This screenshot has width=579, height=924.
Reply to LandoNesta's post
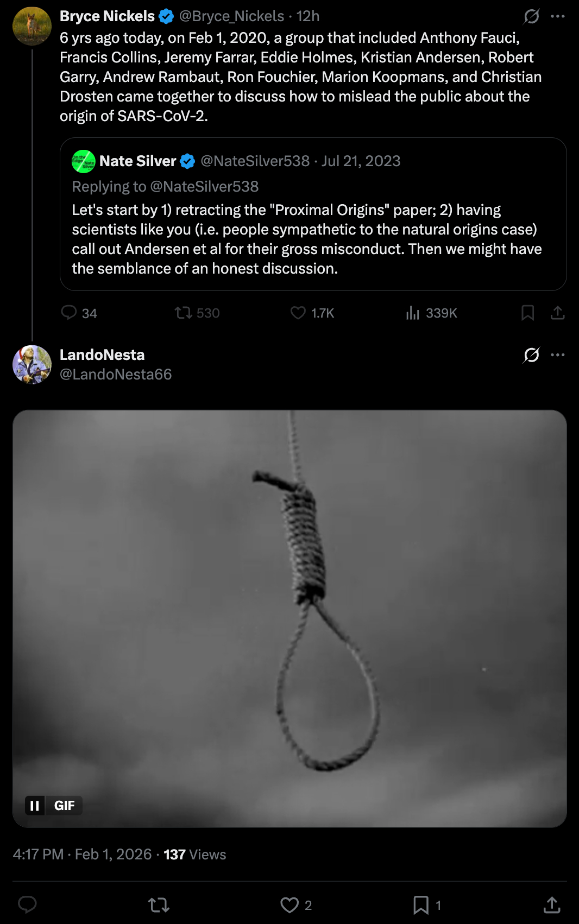point(27,904)
